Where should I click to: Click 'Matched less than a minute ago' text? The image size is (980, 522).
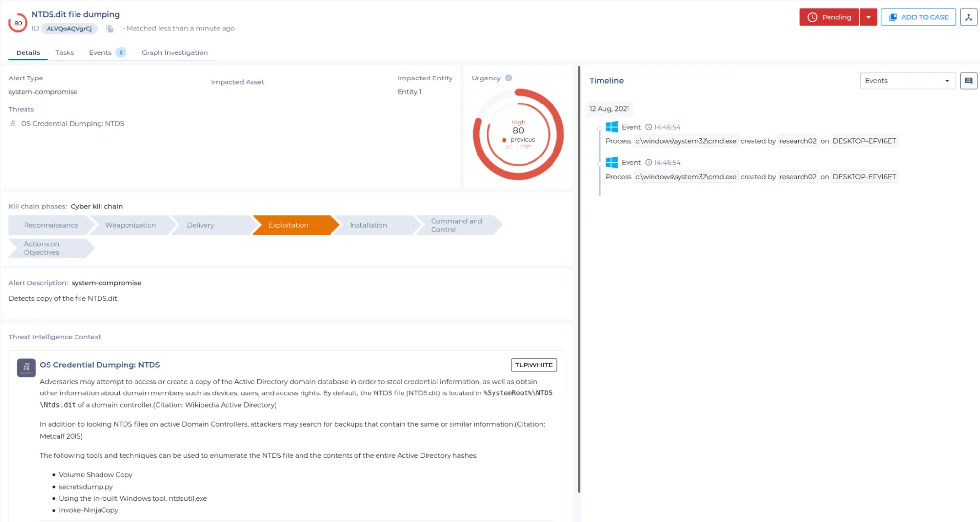point(180,29)
